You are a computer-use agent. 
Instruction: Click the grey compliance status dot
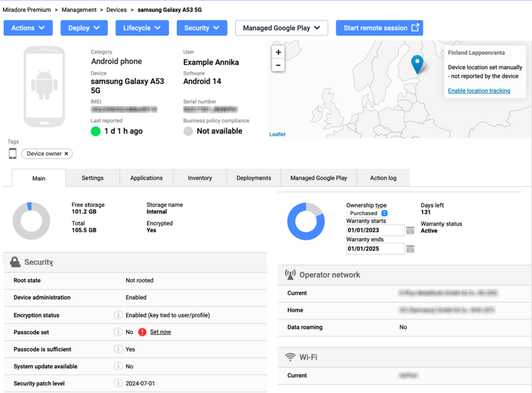pos(188,131)
